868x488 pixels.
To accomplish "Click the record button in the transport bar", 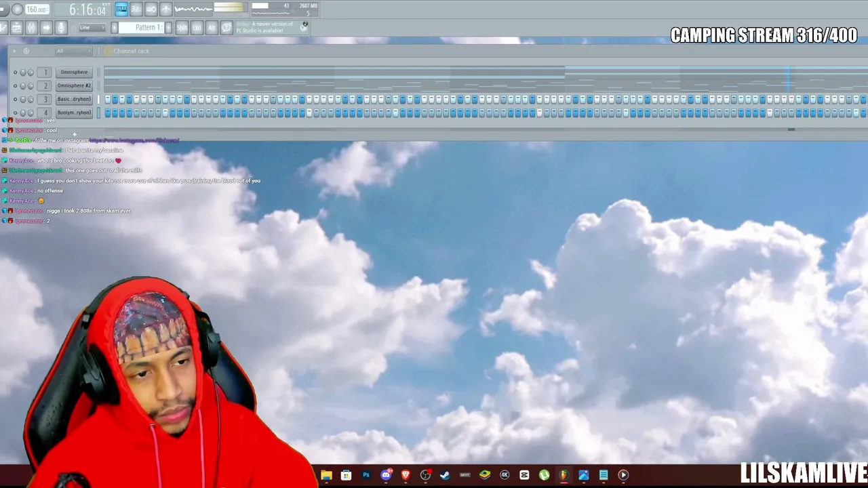I will (x=18, y=9).
